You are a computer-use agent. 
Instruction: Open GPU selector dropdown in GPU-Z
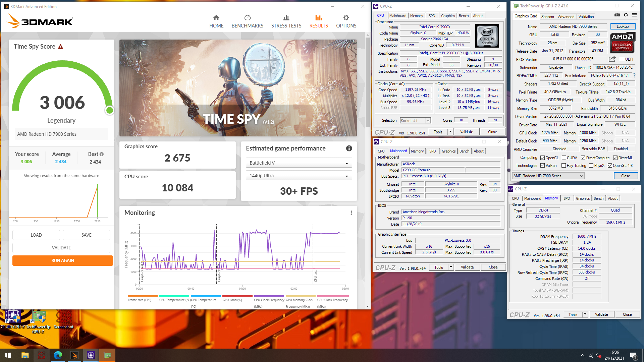pyautogui.click(x=548, y=176)
